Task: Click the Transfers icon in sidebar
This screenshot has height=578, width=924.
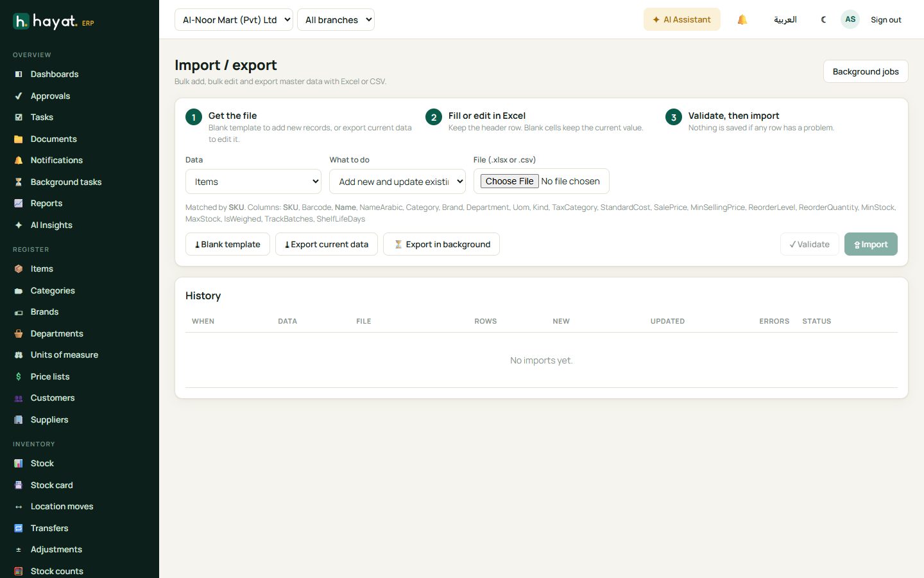Action: click(19, 529)
